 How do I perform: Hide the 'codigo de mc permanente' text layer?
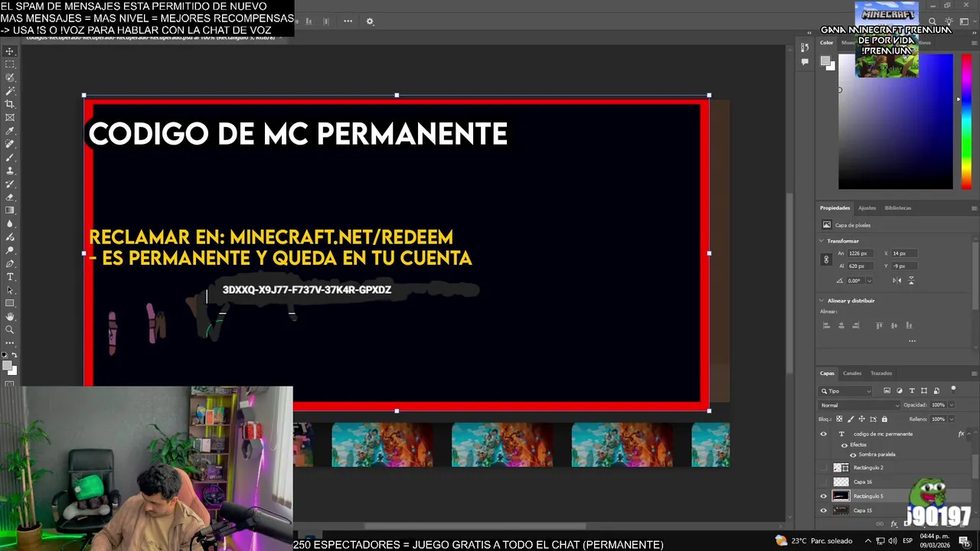824,434
